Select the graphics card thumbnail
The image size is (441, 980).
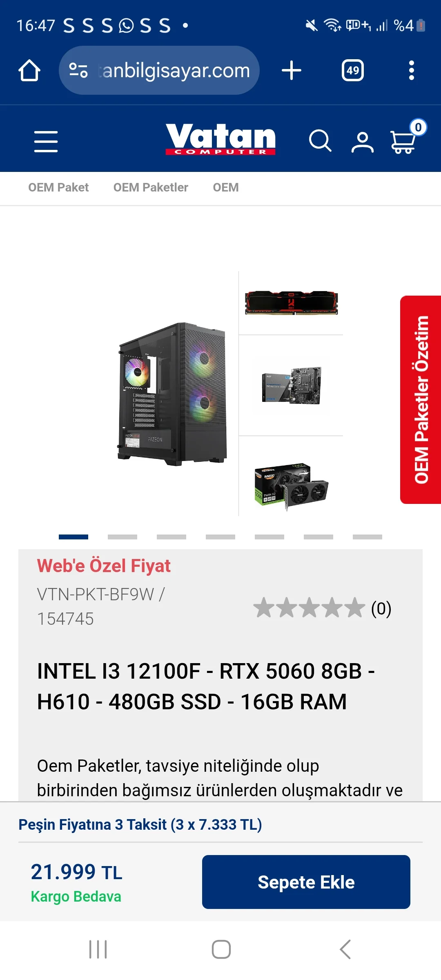click(291, 486)
